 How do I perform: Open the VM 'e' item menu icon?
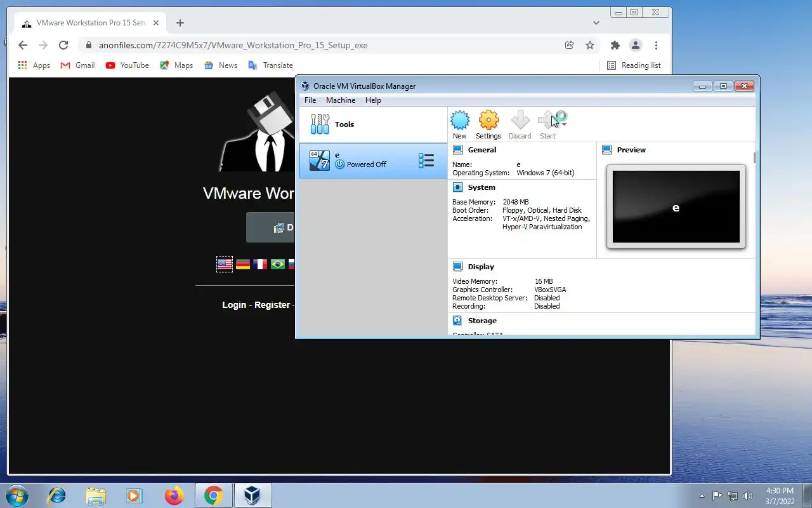[426, 161]
